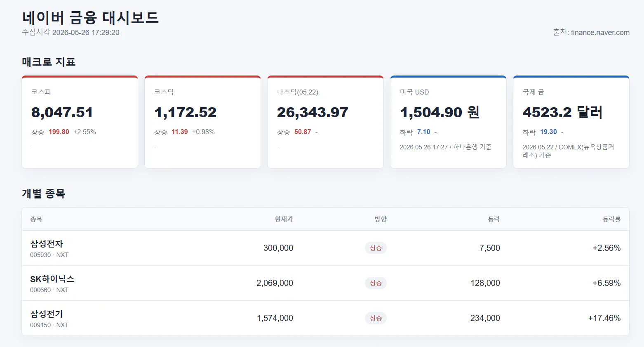Viewport: 644px width, 347px height.
Task: Click the "나스닥(05.22)" card label
Action: [298, 92]
